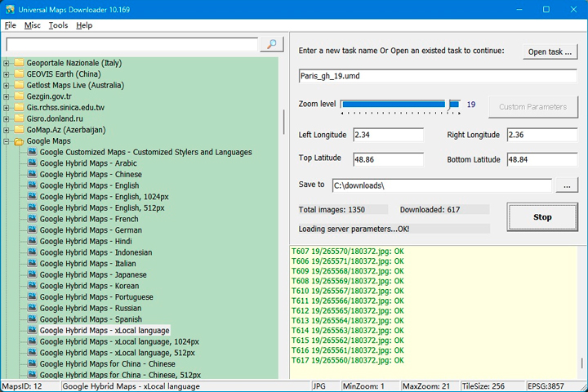This screenshot has height=392, width=588.
Task: Click the Left Longitude field
Action: coord(388,135)
